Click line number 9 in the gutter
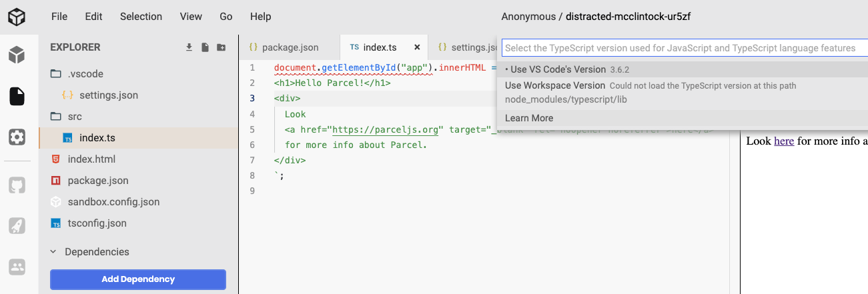 coord(252,191)
